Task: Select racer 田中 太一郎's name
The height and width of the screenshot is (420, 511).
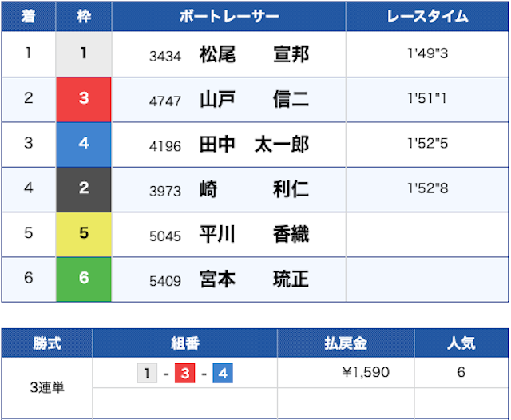Action: click(x=253, y=145)
